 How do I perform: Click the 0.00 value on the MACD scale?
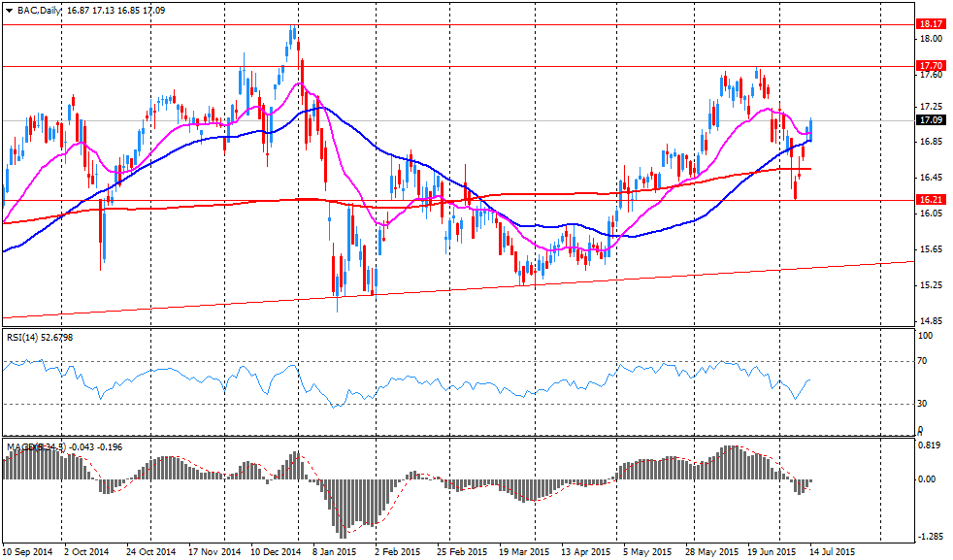[x=927, y=479]
